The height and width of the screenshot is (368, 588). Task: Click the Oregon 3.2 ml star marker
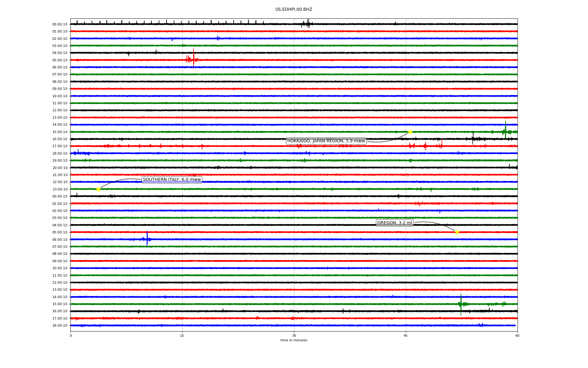coord(457,232)
